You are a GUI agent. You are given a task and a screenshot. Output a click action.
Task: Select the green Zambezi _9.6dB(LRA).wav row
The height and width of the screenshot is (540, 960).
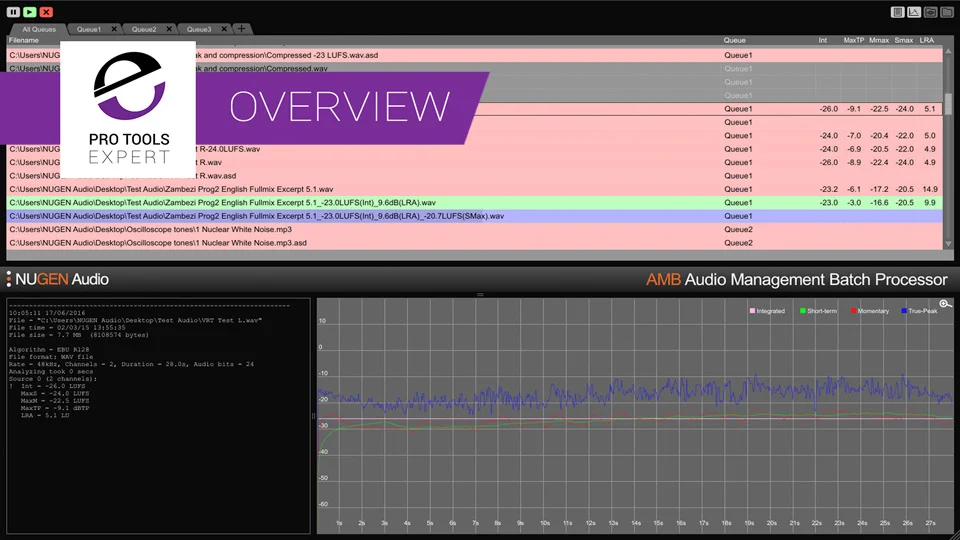(474, 203)
